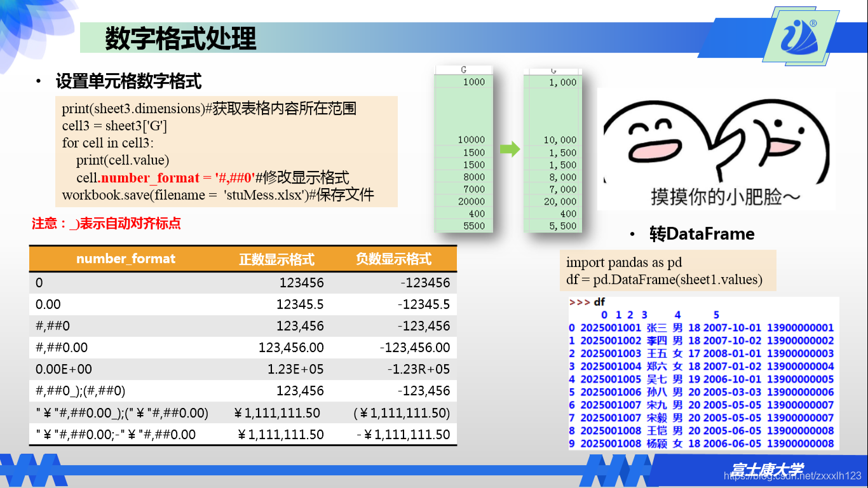This screenshot has height=488, width=868.
Task: Click the DataFrame row for 王恺
Action: point(701,431)
